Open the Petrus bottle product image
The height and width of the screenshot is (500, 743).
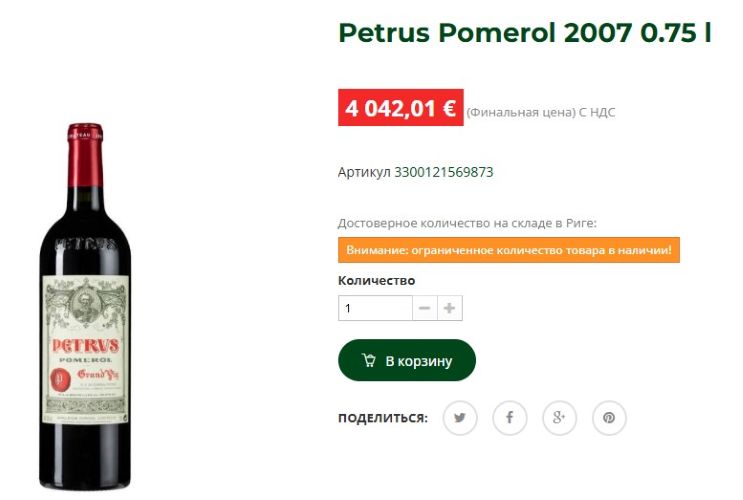coord(85,307)
